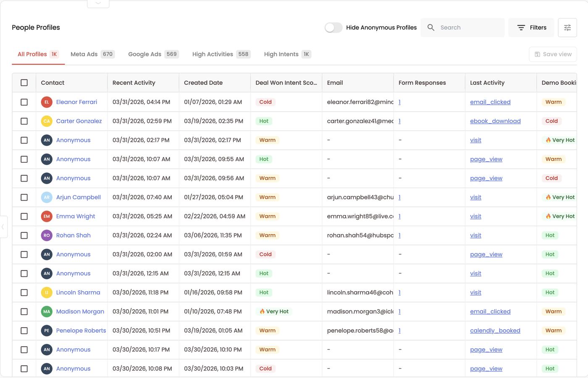The width and height of the screenshot is (588, 378).
Task: Click Carter Gonzalez's CA avatar
Action: 47,121
